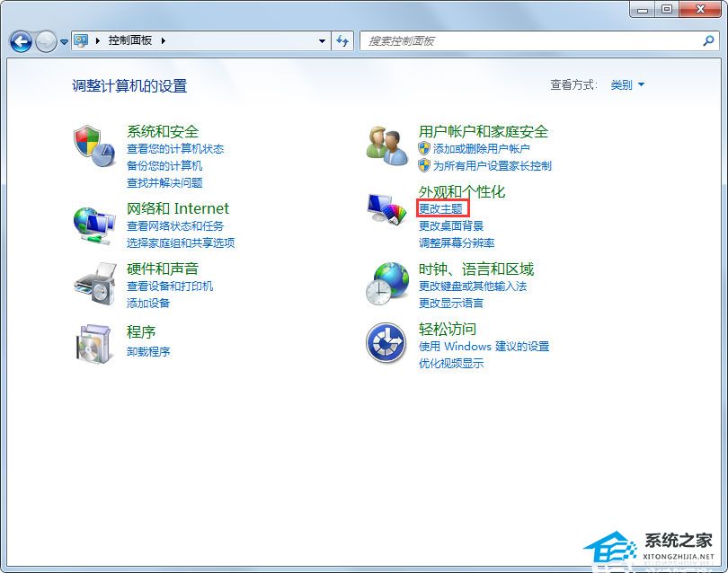The height and width of the screenshot is (573, 728).
Task: Click the 网络和 Internet globe icon
Action: (x=94, y=225)
